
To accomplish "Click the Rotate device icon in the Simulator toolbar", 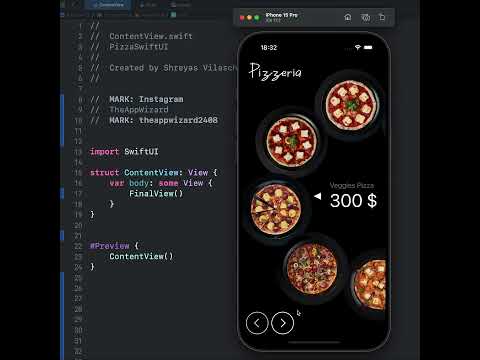I will [382, 17].
